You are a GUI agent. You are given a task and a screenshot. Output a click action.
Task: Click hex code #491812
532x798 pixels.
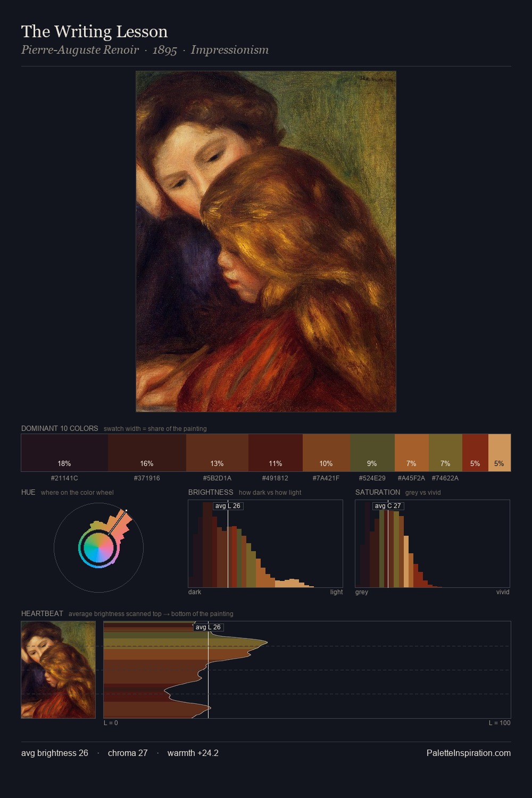pyautogui.click(x=276, y=478)
